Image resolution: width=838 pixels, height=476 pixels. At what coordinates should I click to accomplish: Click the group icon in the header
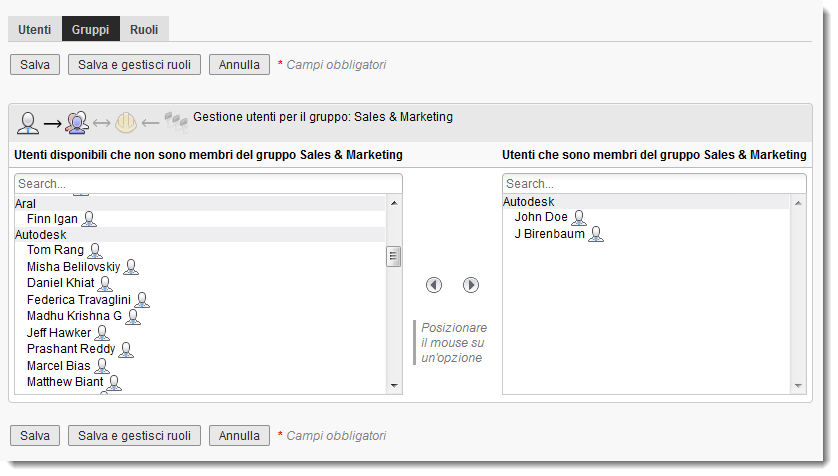point(77,124)
